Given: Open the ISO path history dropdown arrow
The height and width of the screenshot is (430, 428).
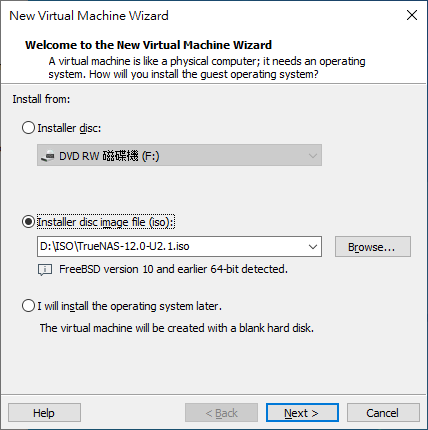Looking at the screenshot, I should coord(313,247).
